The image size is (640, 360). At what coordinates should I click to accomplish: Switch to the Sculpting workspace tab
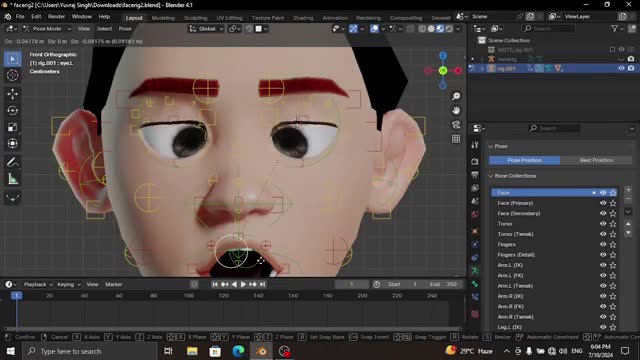coord(196,18)
